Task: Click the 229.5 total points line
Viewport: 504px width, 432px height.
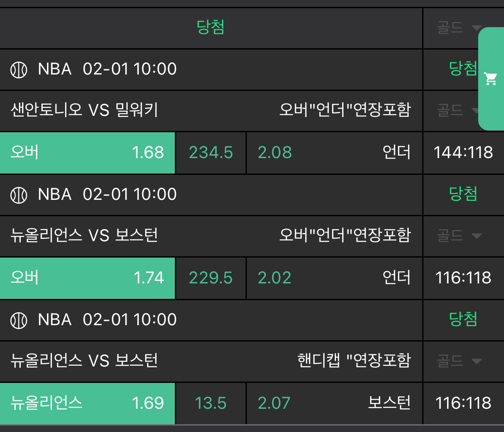Action: (x=211, y=278)
